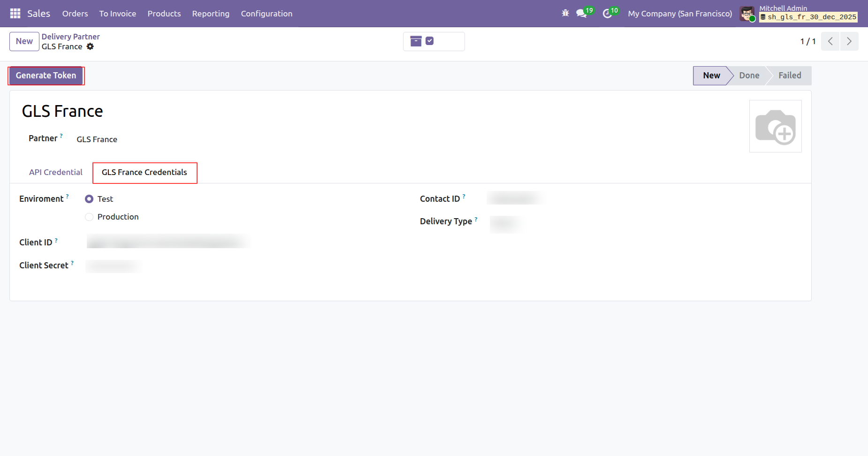The height and width of the screenshot is (456, 868).
Task: Open the apps grid home menu
Action: tap(15, 14)
